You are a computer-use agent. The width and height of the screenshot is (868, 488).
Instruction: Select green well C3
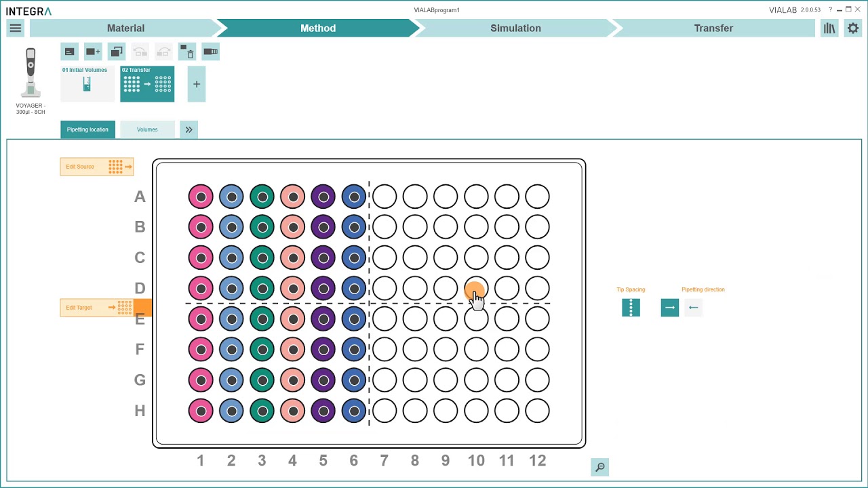[262, 258]
